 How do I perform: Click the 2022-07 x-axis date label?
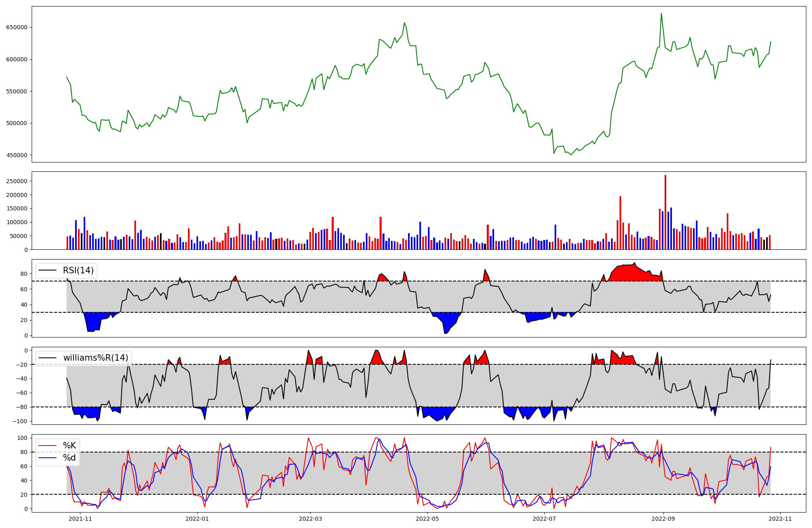click(544, 518)
